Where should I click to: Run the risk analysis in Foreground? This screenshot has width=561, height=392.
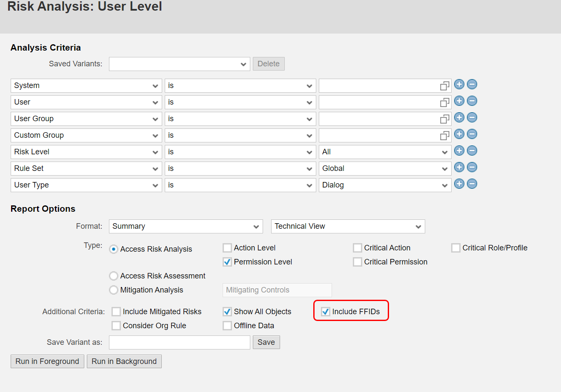pyautogui.click(x=47, y=361)
